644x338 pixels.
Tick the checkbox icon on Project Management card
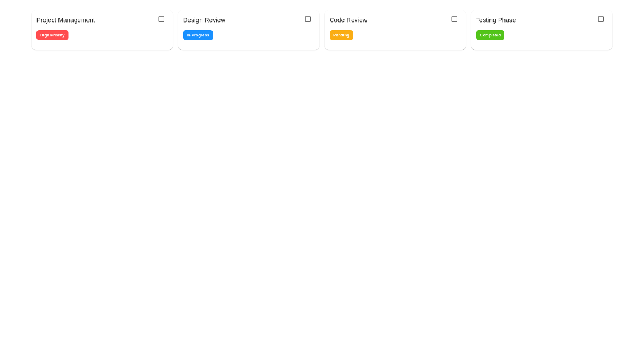(x=161, y=19)
